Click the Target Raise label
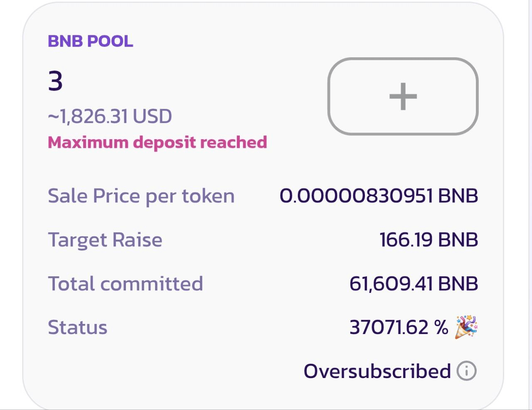This screenshot has width=532, height=410. click(x=105, y=240)
